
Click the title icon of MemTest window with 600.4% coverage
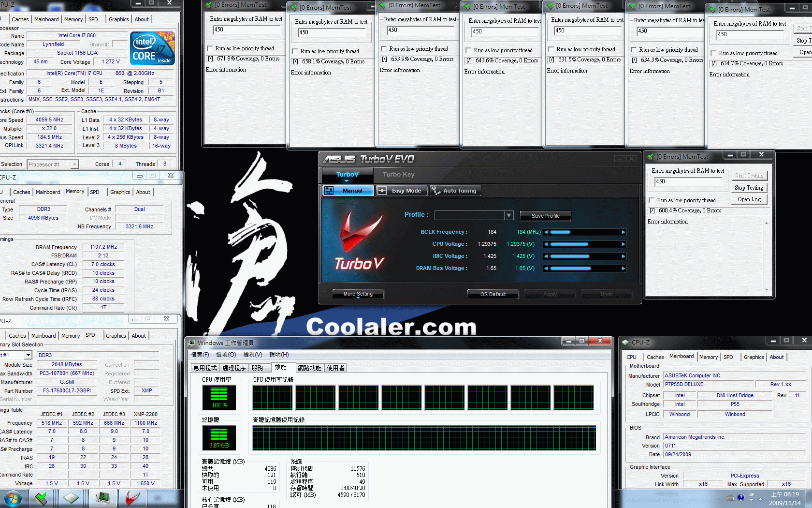tap(651, 156)
